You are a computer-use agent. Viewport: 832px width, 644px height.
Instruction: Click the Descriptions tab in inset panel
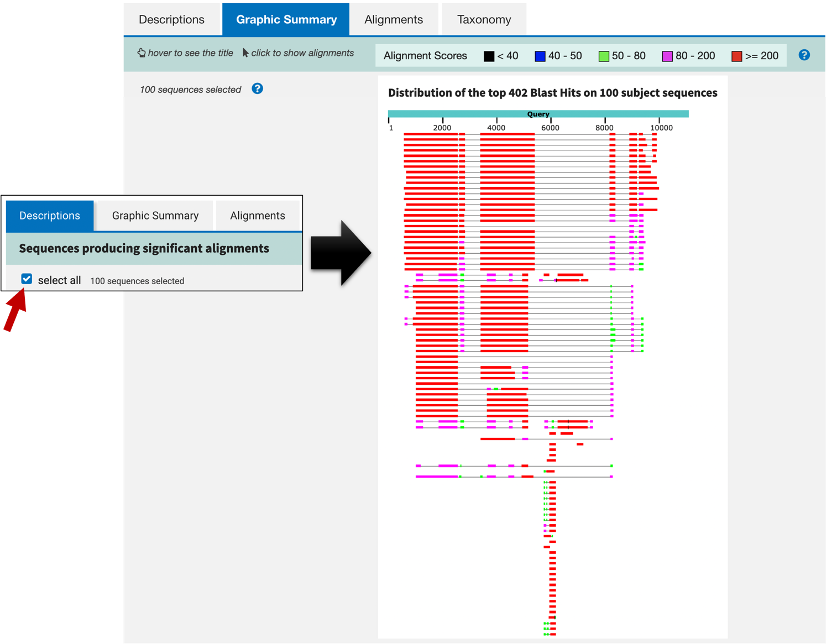pyautogui.click(x=50, y=216)
